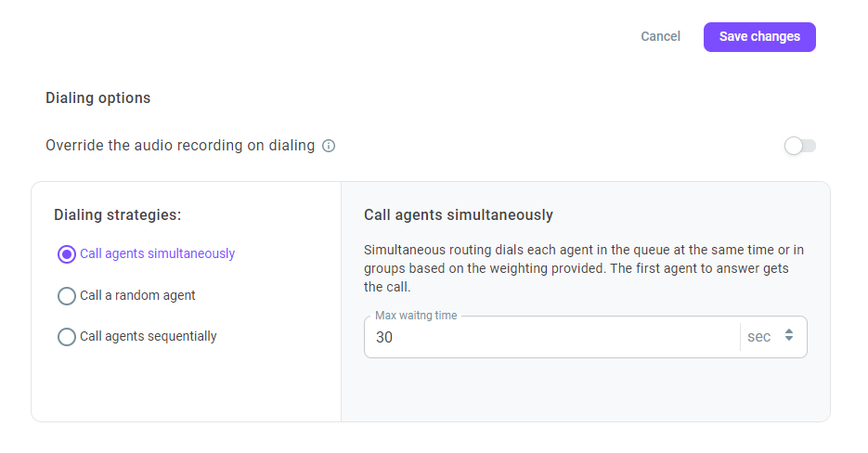Click the Simultaneous routing description paragraph
868x453 pixels.
[x=584, y=268]
